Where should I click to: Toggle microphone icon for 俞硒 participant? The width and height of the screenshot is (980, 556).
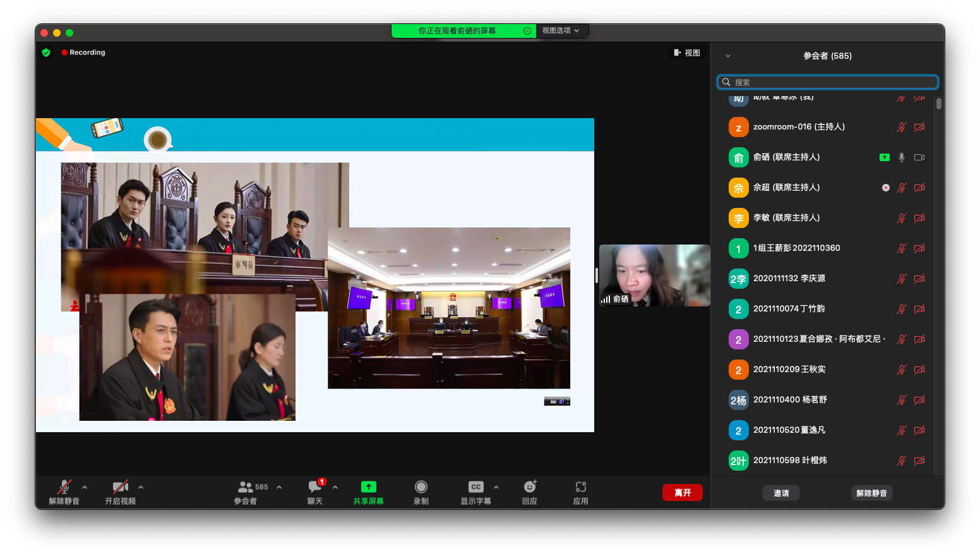[x=902, y=157]
